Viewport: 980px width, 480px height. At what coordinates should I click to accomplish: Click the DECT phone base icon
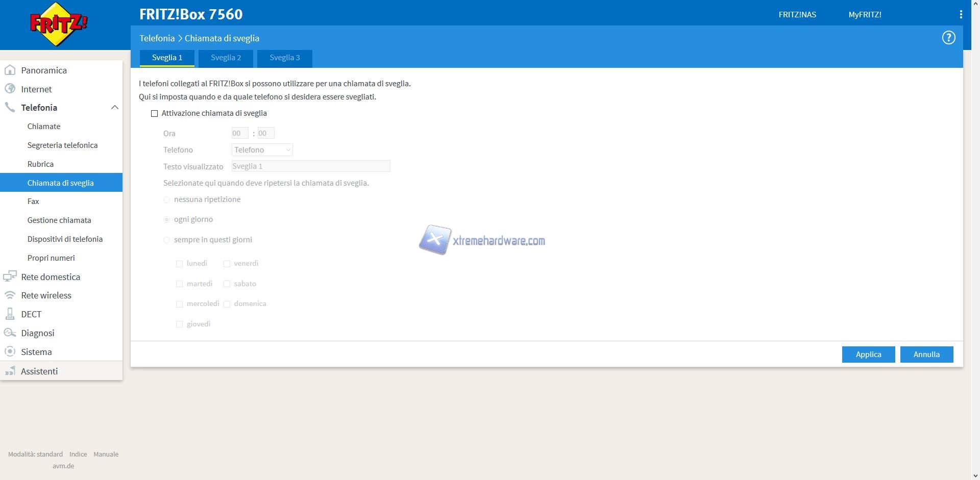click(x=10, y=314)
